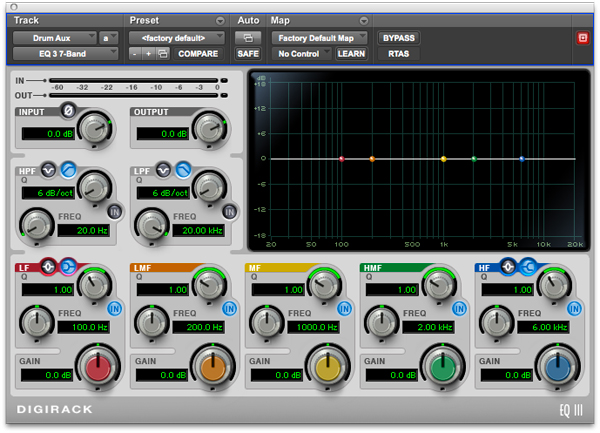Image resolution: width=600 pixels, height=433 pixels.
Task: Click the LF 100.0 Hz frequency field
Action: pos(83,327)
